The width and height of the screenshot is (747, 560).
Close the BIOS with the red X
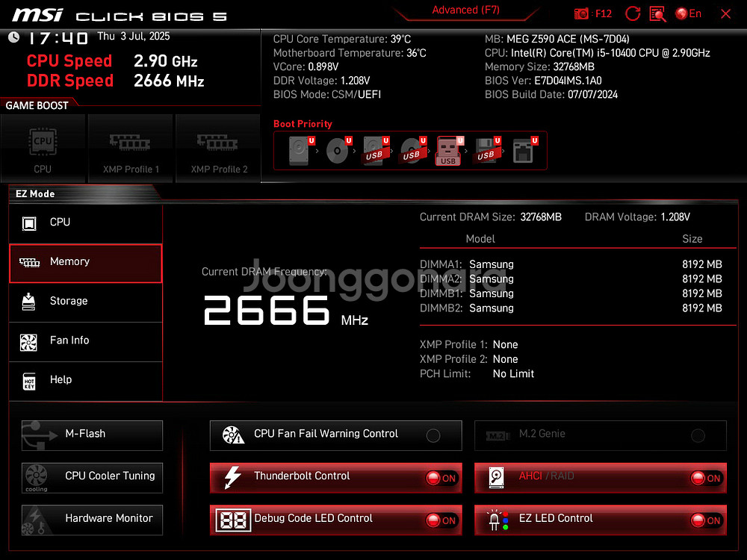tap(725, 13)
